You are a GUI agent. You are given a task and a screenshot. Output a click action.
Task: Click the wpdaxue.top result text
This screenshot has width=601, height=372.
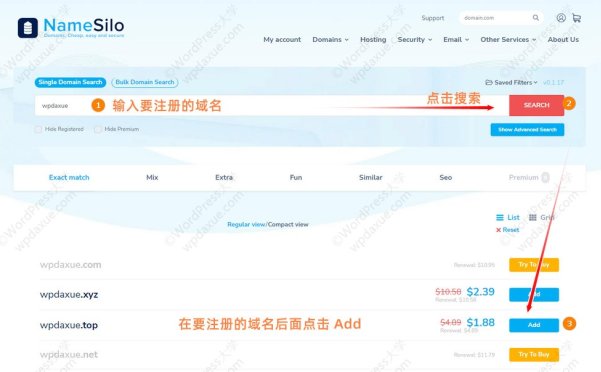(69, 325)
